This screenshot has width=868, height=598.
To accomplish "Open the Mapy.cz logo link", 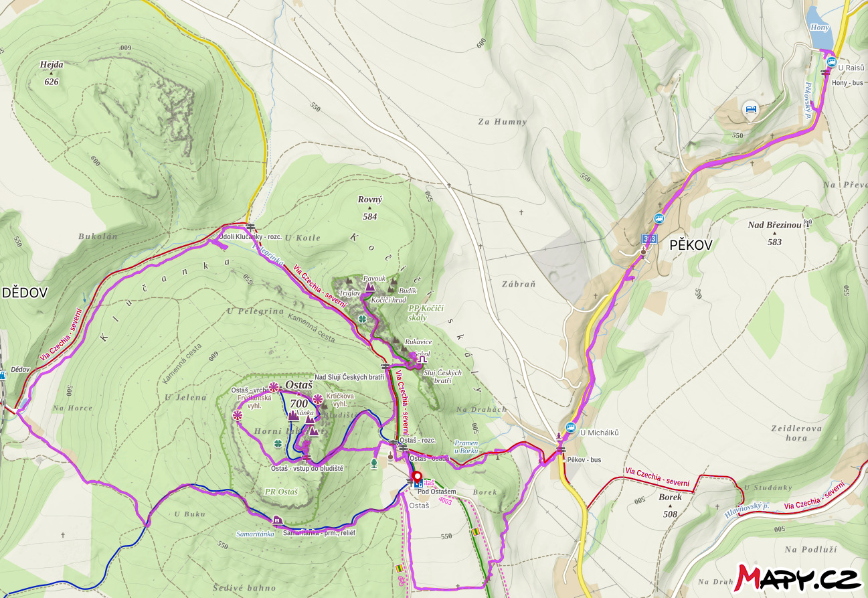I will [x=798, y=577].
